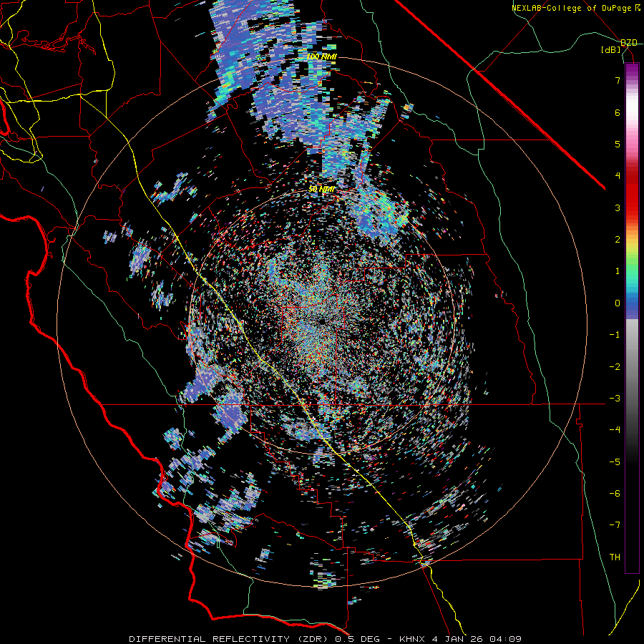The image size is (644, 644).
Task: Click the red segment of the color bar
Action: click(x=632, y=193)
